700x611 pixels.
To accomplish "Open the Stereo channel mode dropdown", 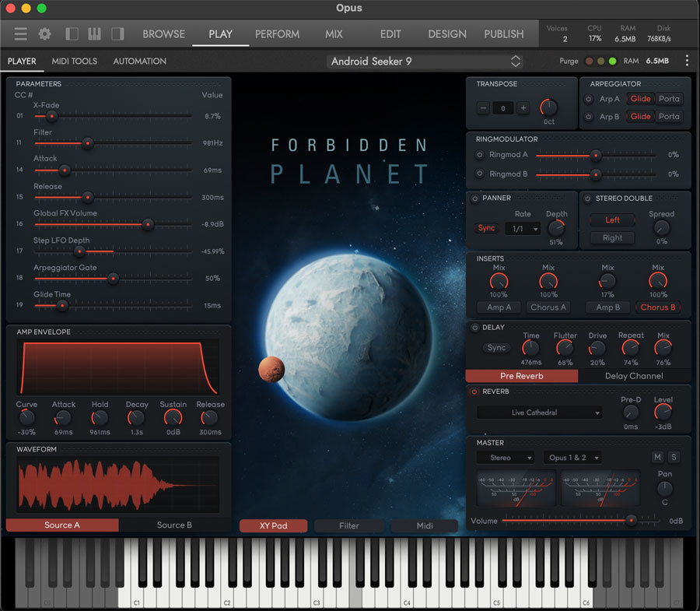I will tap(506, 458).
